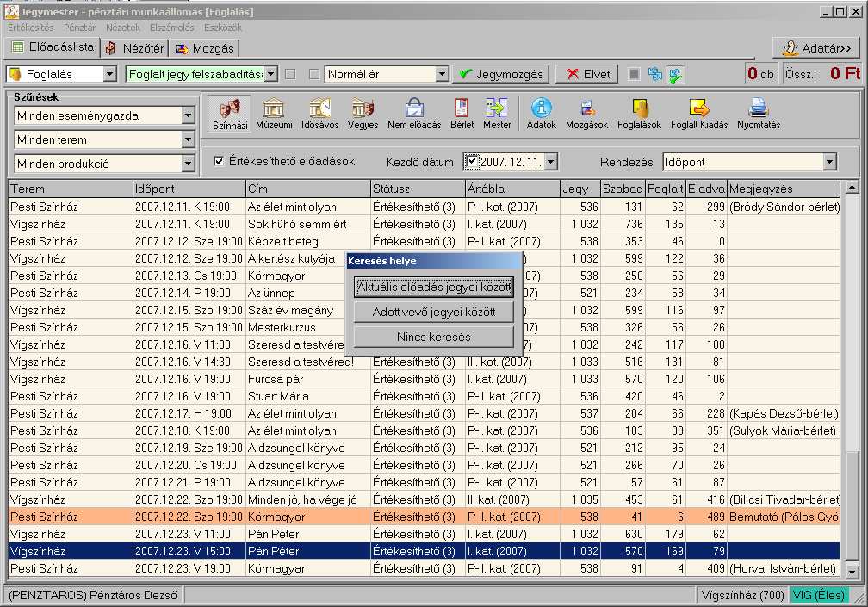The height and width of the screenshot is (607, 868).
Task: Click the table scrollbar down arrow
Action: pos(852,571)
